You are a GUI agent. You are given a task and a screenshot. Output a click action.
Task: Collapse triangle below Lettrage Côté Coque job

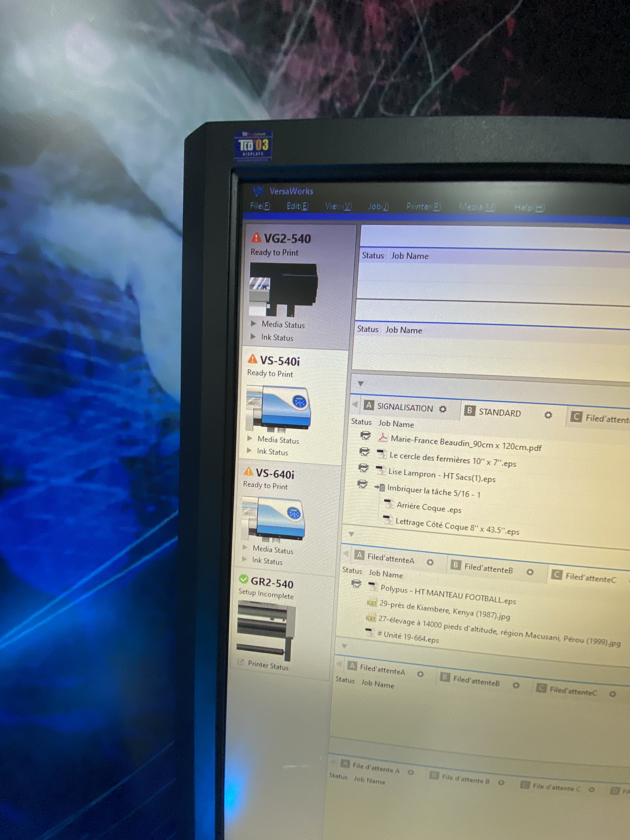click(x=351, y=534)
